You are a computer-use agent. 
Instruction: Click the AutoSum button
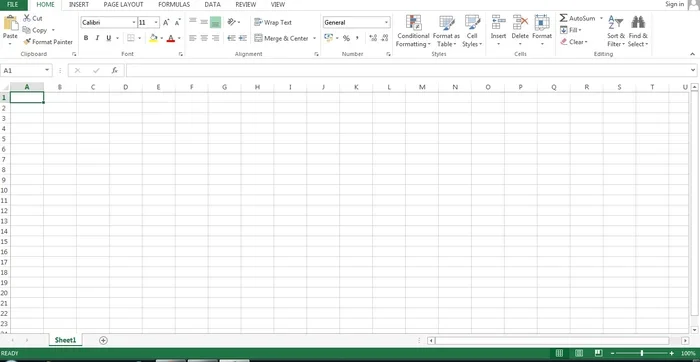(577, 18)
